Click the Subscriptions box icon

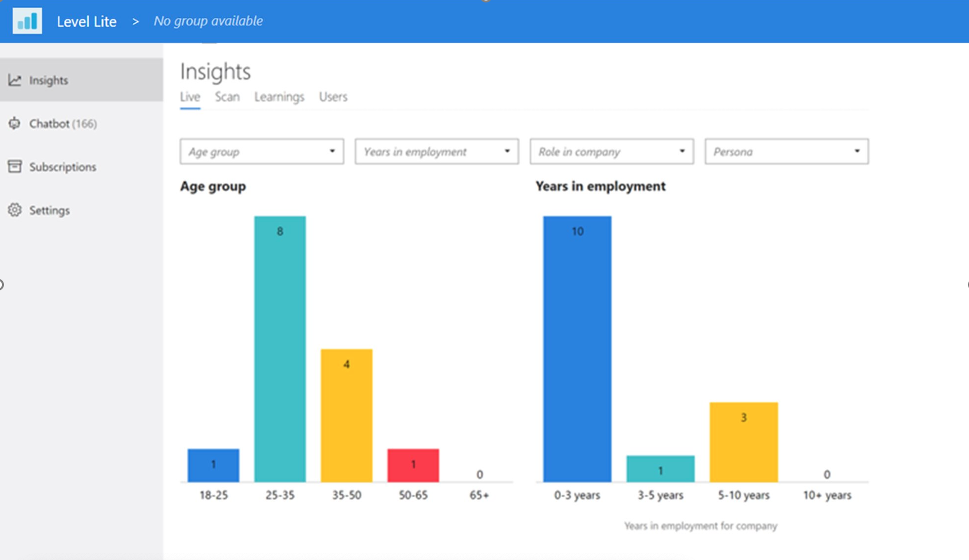click(15, 166)
